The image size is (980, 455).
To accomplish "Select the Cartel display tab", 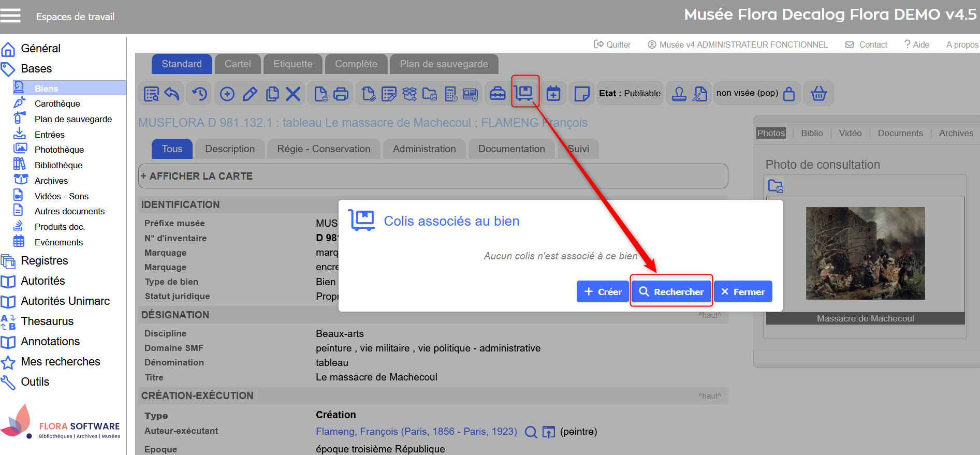I will 238,64.
